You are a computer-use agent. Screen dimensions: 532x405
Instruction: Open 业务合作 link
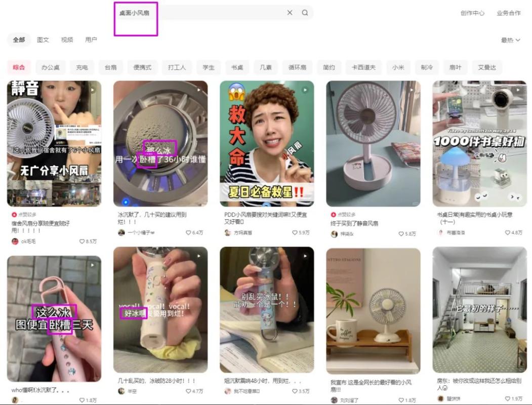coord(509,13)
